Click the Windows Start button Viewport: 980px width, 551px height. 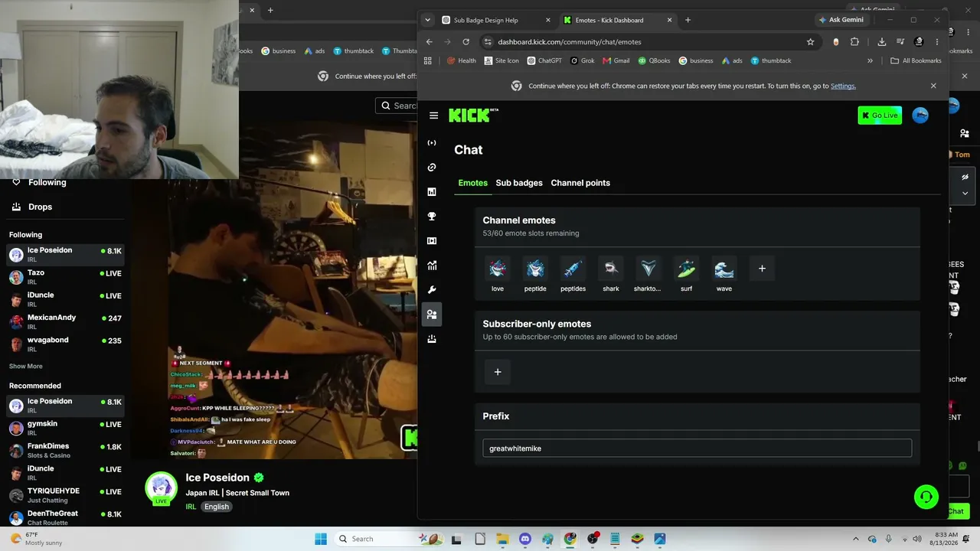pos(321,539)
